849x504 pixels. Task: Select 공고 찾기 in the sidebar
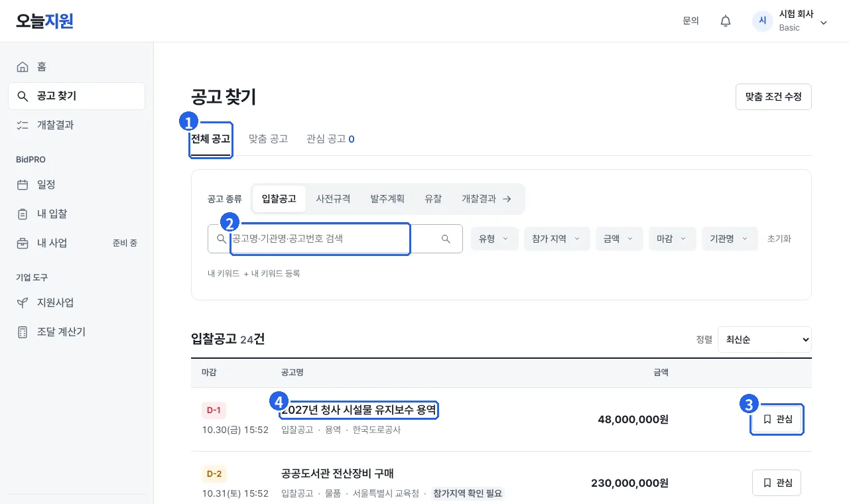coord(77,96)
